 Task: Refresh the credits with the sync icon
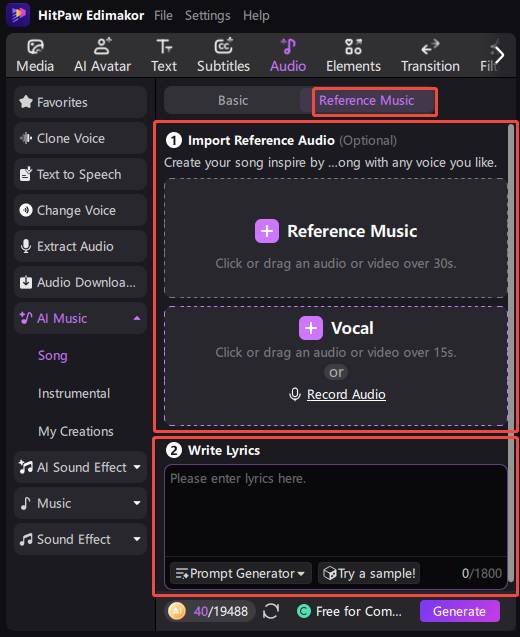(x=271, y=611)
